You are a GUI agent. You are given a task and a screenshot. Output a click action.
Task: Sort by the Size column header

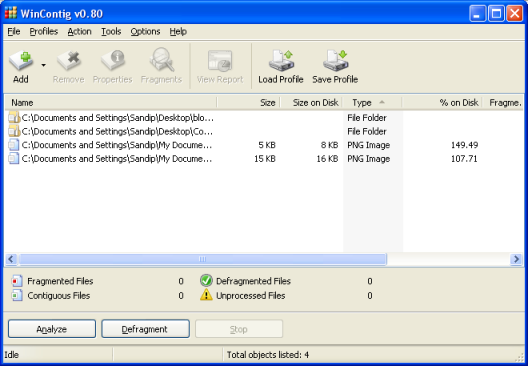tap(249, 102)
